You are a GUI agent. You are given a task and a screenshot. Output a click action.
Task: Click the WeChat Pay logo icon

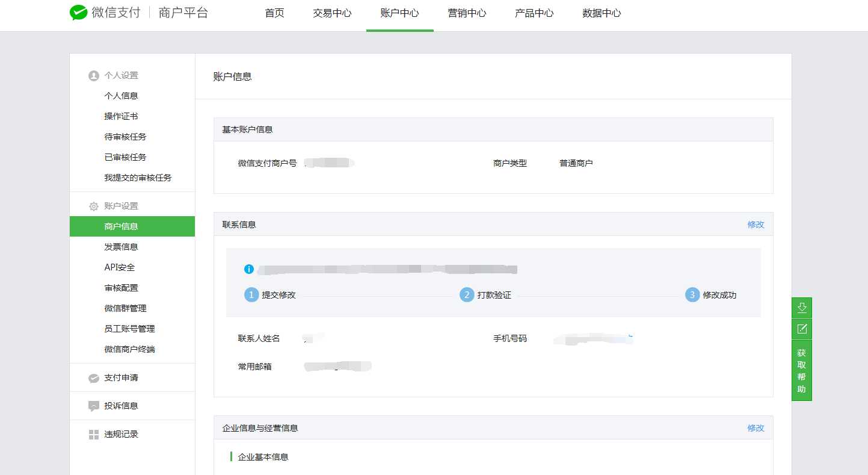pyautogui.click(x=79, y=13)
